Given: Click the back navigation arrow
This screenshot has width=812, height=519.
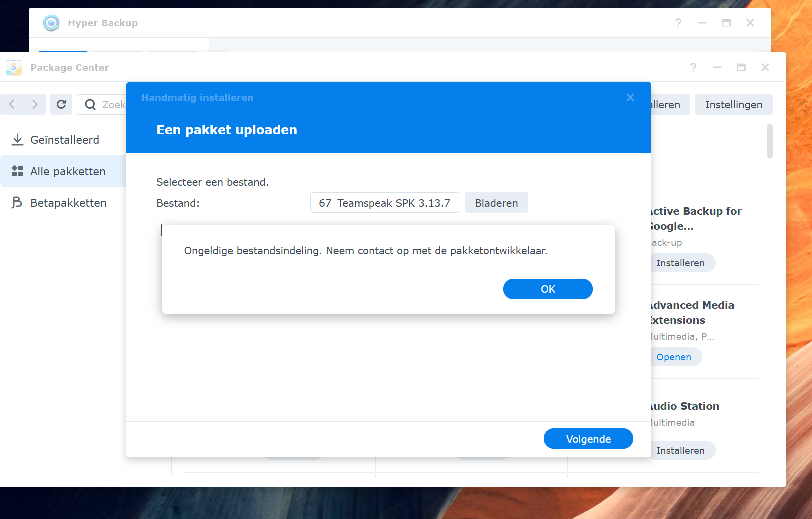Looking at the screenshot, I should click(x=12, y=104).
